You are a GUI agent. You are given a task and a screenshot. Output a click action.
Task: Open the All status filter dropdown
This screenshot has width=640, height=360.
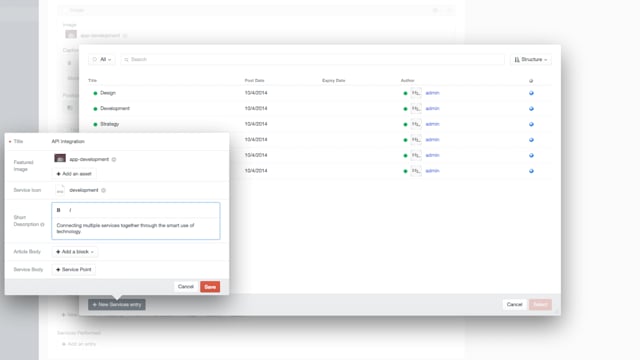pos(102,60)
